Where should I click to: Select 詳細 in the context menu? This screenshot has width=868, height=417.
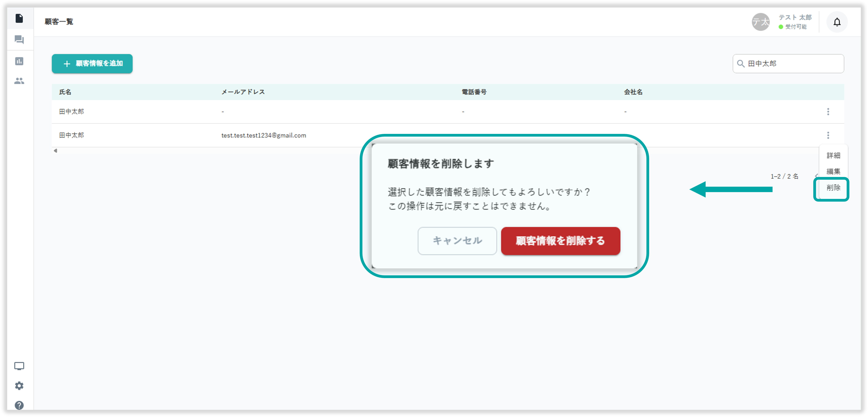tap(833, 155)
